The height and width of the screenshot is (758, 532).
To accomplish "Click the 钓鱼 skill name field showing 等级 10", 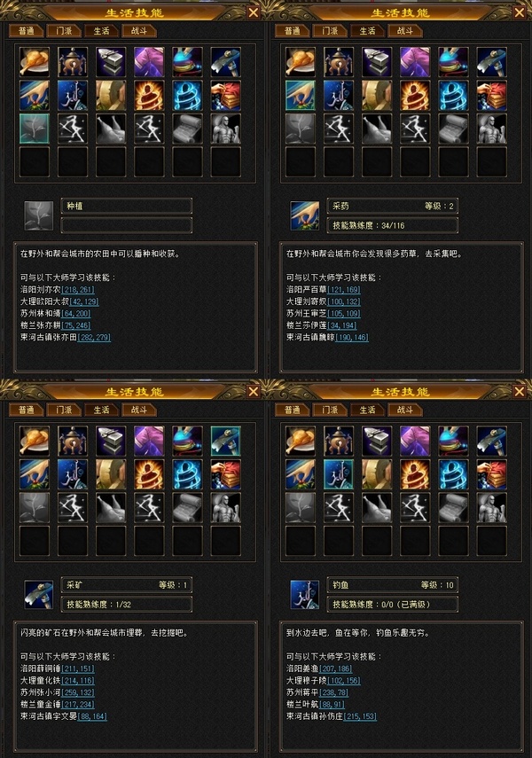I will pyautogui.click(x=393, y=585).
